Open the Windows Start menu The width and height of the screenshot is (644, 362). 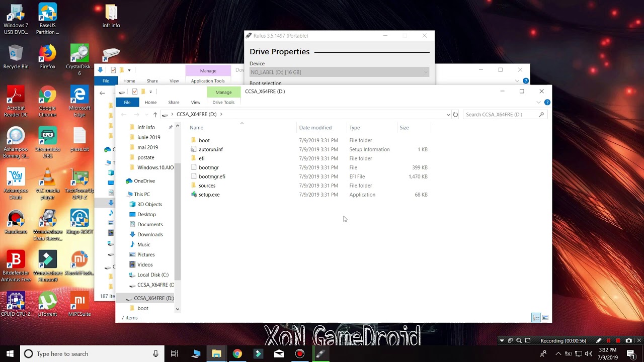(10, 353)
